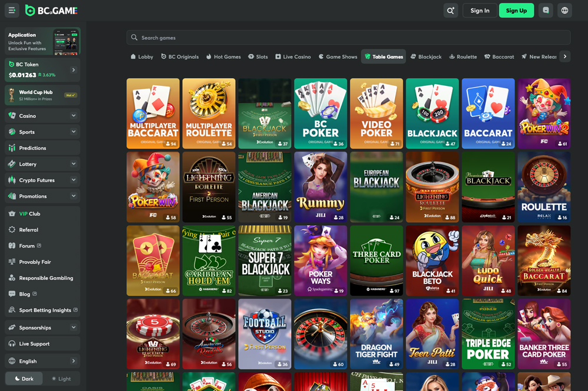Image resolution: width=588 pixels, height=391 pixels.
Task: Click the Casino icon in the sidebar
Action: 12,115
